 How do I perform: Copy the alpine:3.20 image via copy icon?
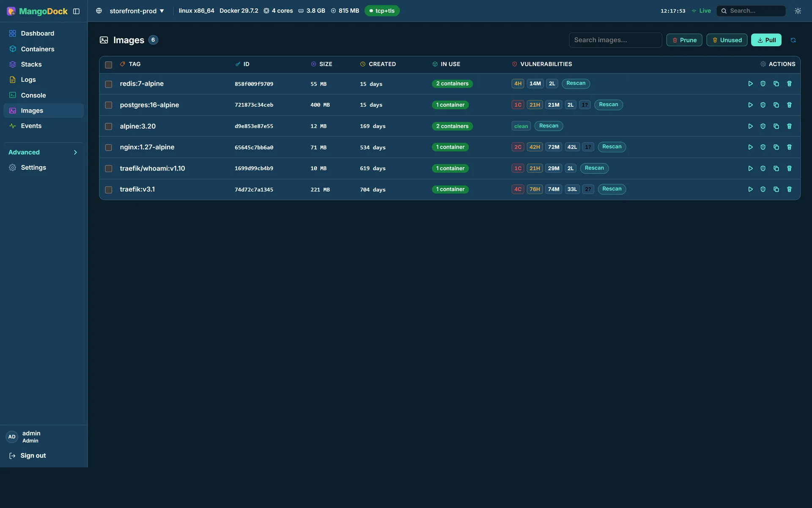(x=776, y=126)
